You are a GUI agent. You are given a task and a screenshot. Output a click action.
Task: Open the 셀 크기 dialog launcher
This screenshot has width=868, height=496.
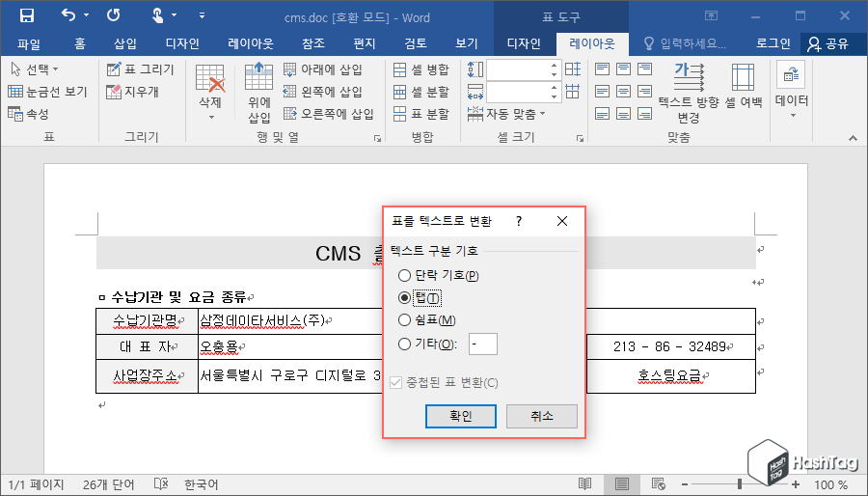point(580,138)
